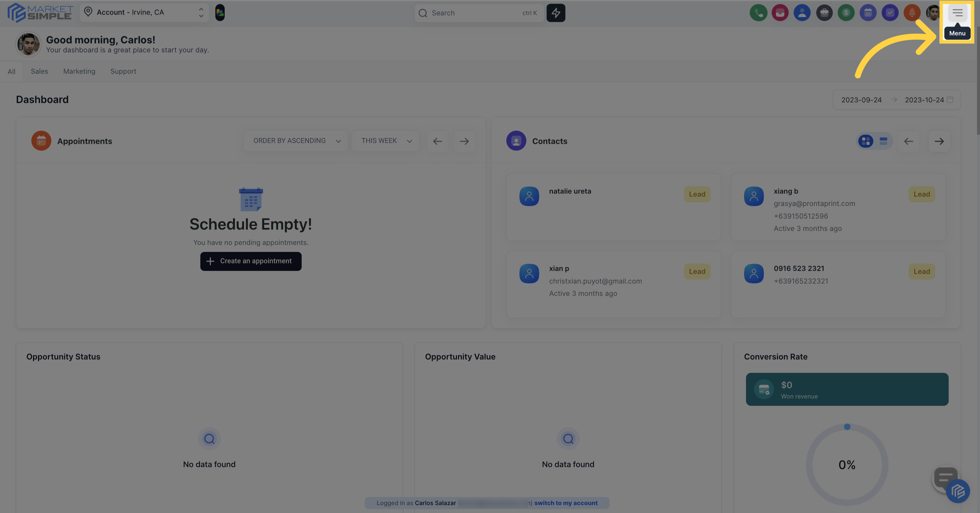This screenshot has width=980, height=513.
Task: Switch to the Marketing tab
Action: point(79,72)
